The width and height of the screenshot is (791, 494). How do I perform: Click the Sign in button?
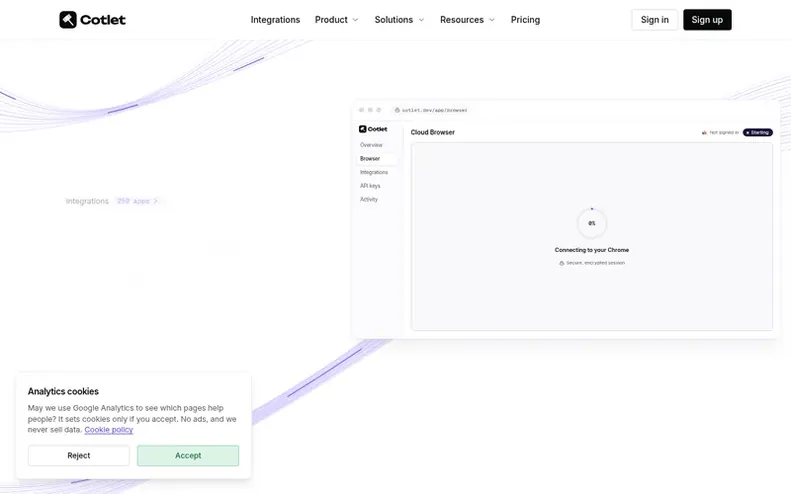[654, 20]
